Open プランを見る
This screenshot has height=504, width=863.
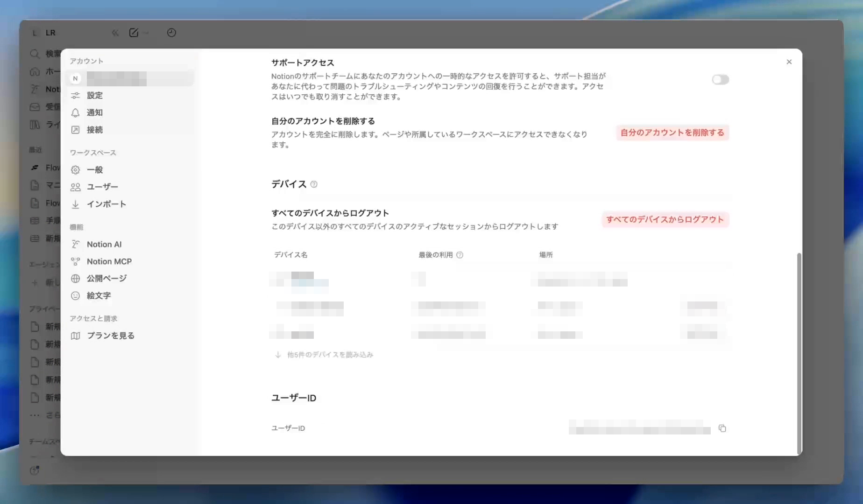click(x=129, y=336)
